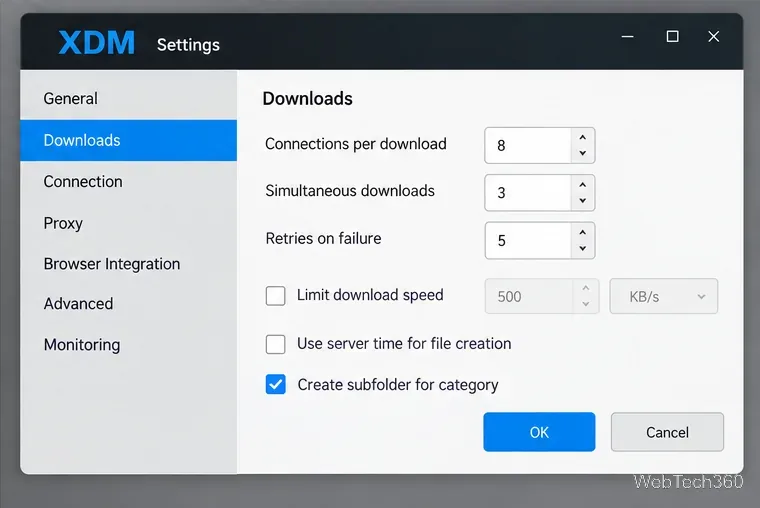Click the Downloads heading text

click(307, 98)
